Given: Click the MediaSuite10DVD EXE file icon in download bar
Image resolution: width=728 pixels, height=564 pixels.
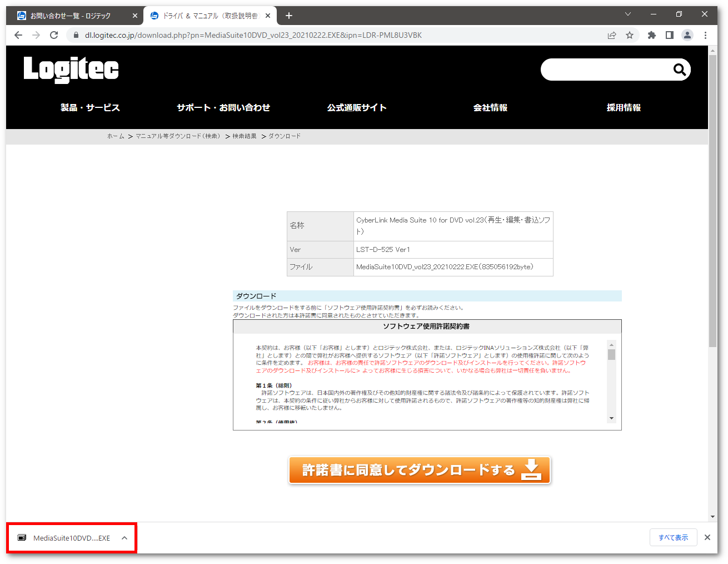Looking at the screenshot, I should 22,538.
